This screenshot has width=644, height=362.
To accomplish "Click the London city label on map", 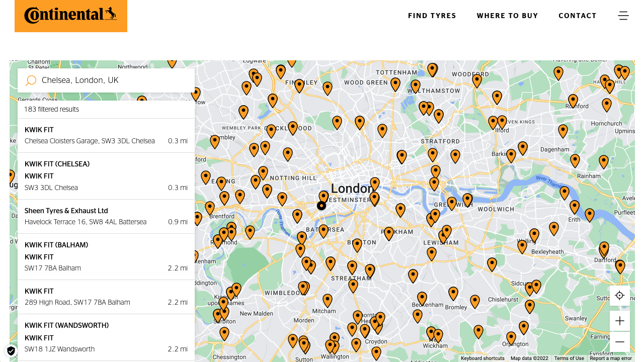I will pyautogui.click(x=352, y=189).
